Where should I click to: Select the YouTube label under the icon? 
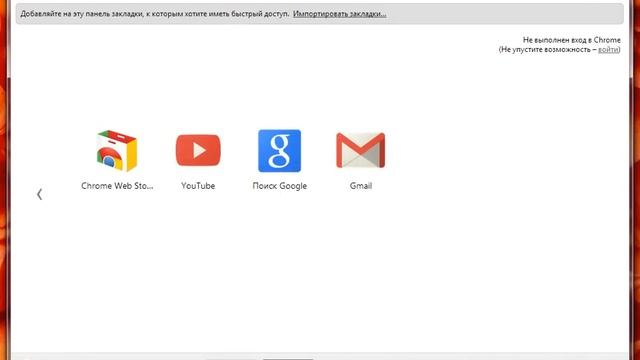(x=198, y=186)
